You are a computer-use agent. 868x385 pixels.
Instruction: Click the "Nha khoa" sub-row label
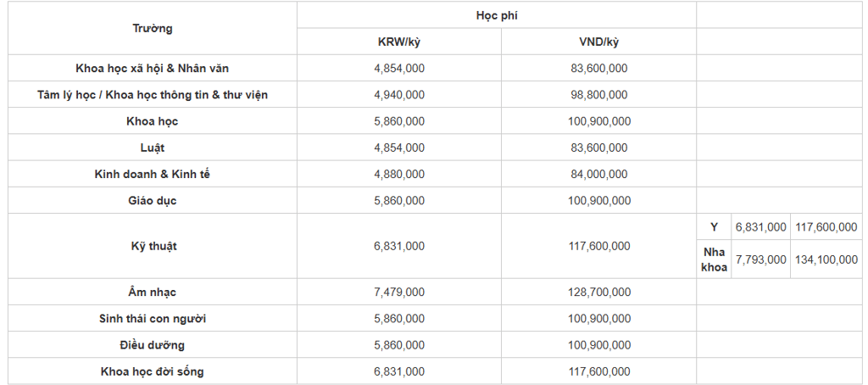[x=715, y=259]
